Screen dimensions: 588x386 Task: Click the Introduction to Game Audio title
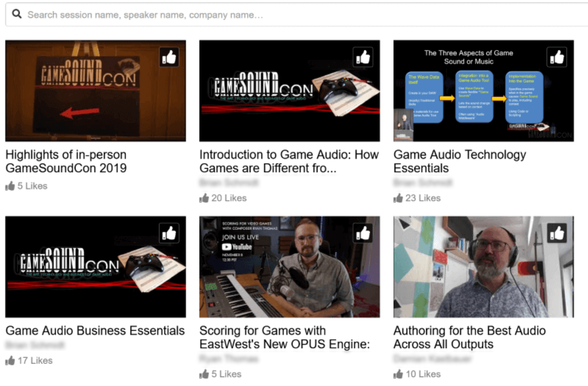tap(289, 161)
